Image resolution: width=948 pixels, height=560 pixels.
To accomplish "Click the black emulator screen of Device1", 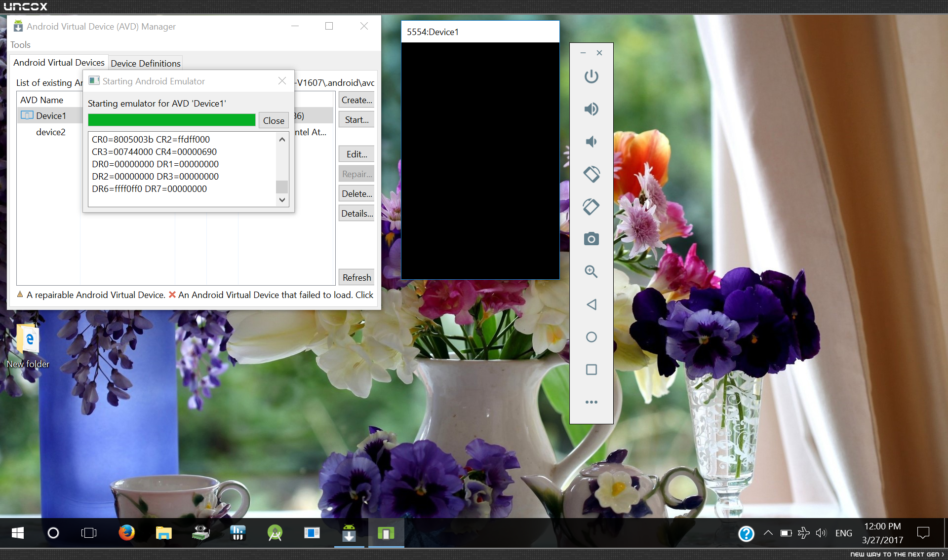I will pos(480,161).
